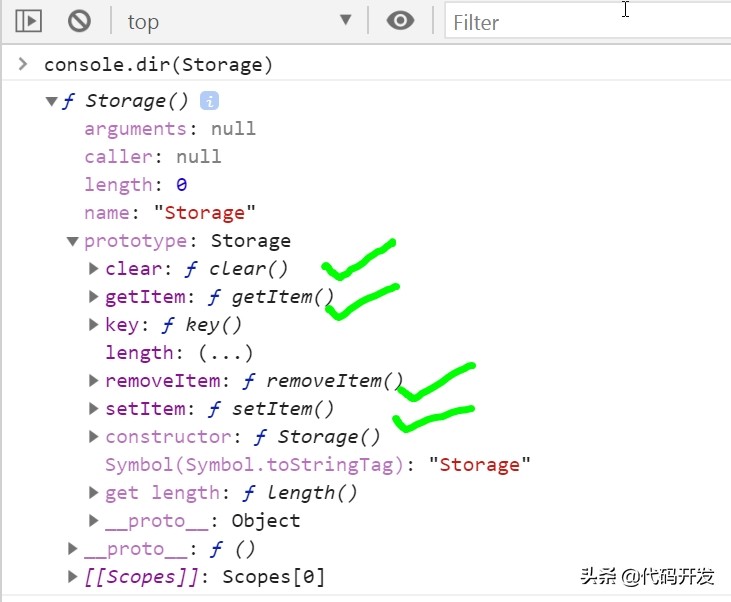
Task: Click the Filter input field
Action: point(585,21)
